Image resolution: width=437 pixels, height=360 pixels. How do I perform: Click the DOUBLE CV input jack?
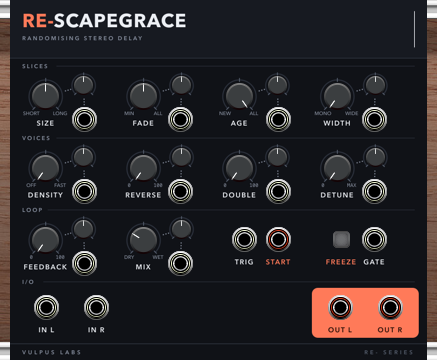(x=278, y=191)
